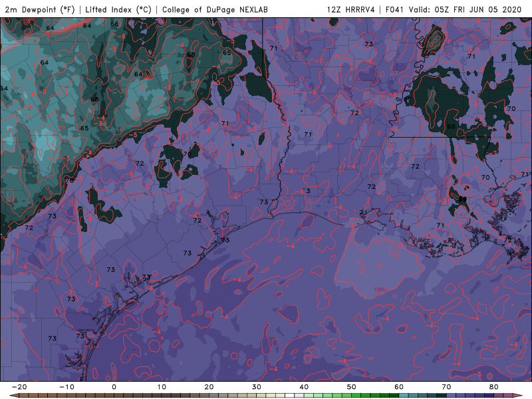532x399 pixels.
Task: Click the "70" color scale label
Action: [x=446, y=387]
